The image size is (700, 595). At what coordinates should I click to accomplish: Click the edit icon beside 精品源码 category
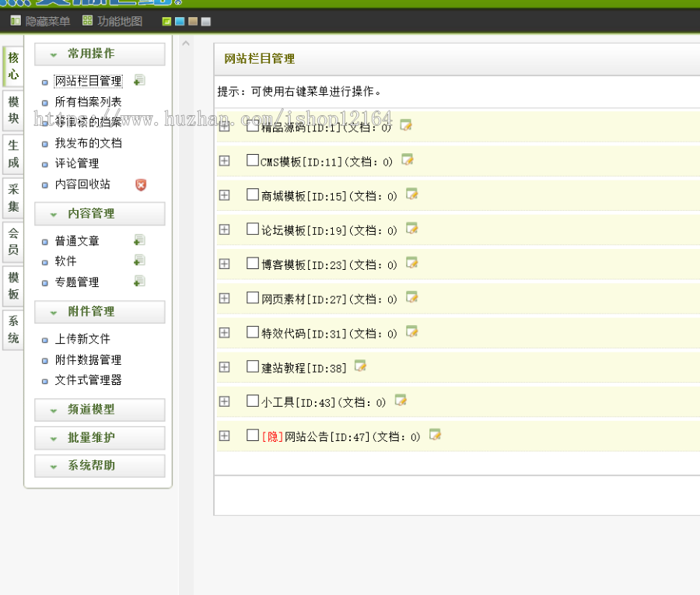tap(406, 125)
